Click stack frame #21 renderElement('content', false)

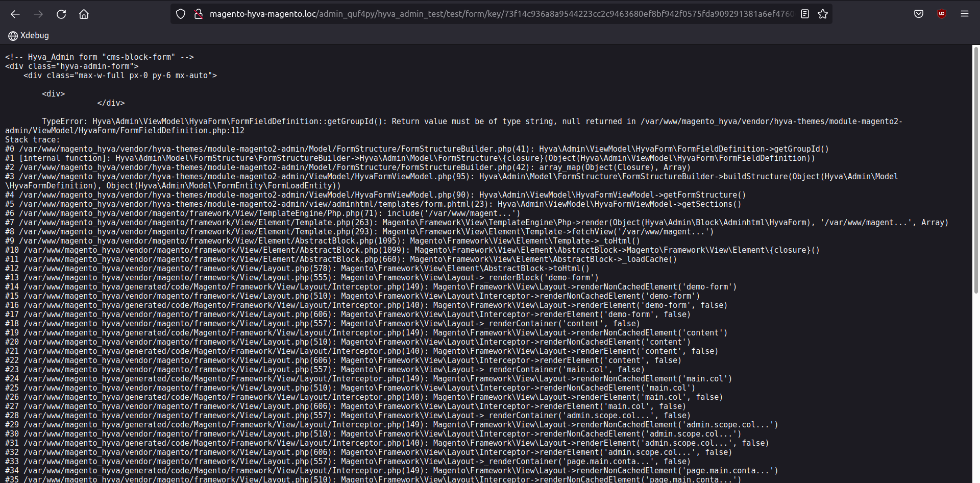point(362,351)
